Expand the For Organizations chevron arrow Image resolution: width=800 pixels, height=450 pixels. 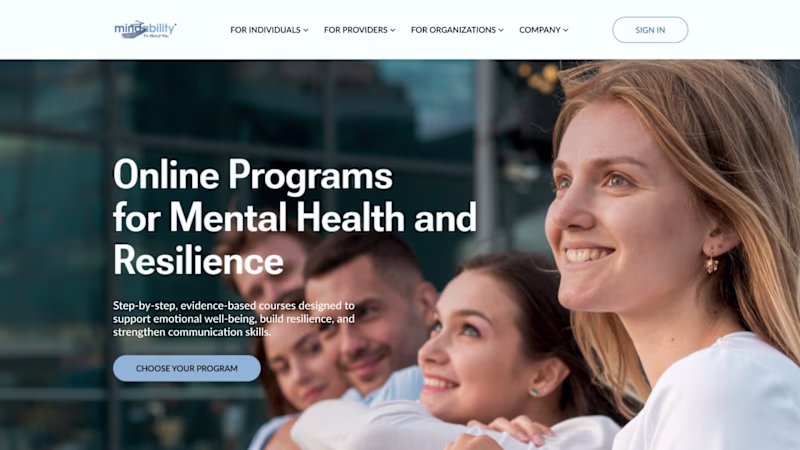501,30
